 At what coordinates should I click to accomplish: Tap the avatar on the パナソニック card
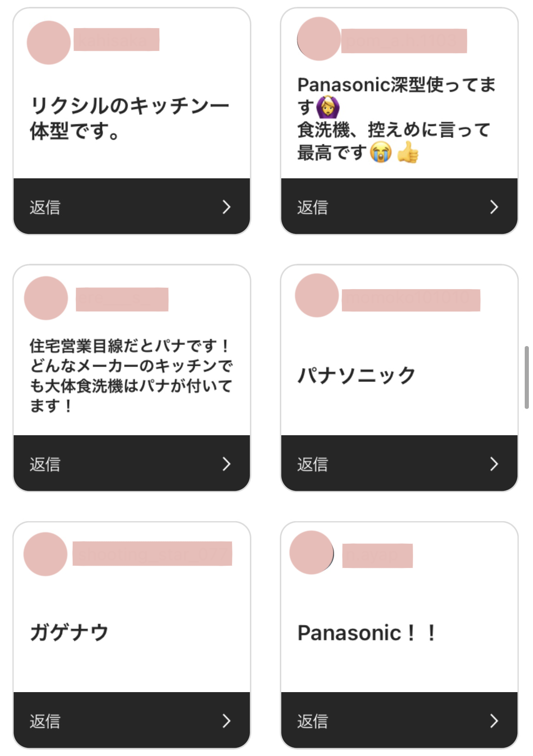pos(317,296)
